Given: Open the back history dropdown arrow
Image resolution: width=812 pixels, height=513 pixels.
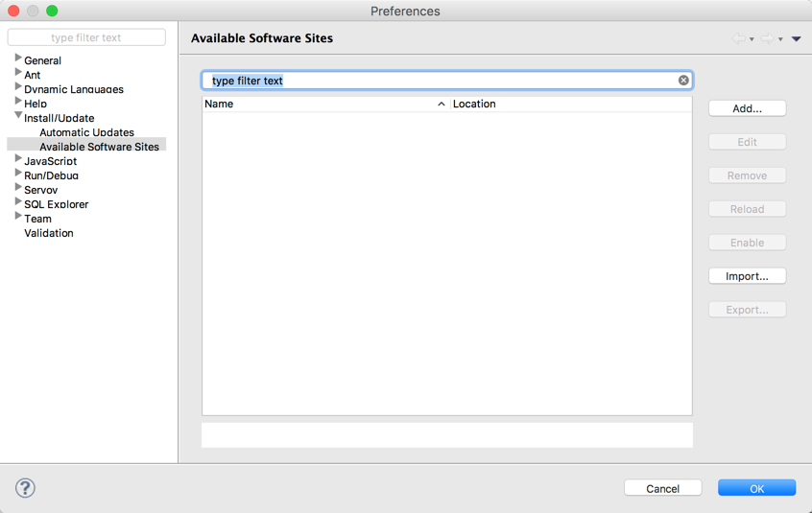Looking at the screenshot, I should [x=752, y=39].
